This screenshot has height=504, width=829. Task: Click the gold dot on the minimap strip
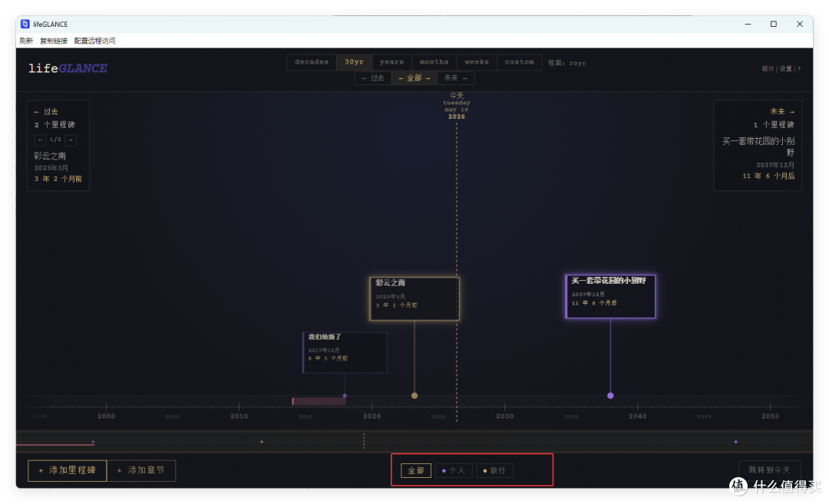pyautogui.click(x=262, y=442)
